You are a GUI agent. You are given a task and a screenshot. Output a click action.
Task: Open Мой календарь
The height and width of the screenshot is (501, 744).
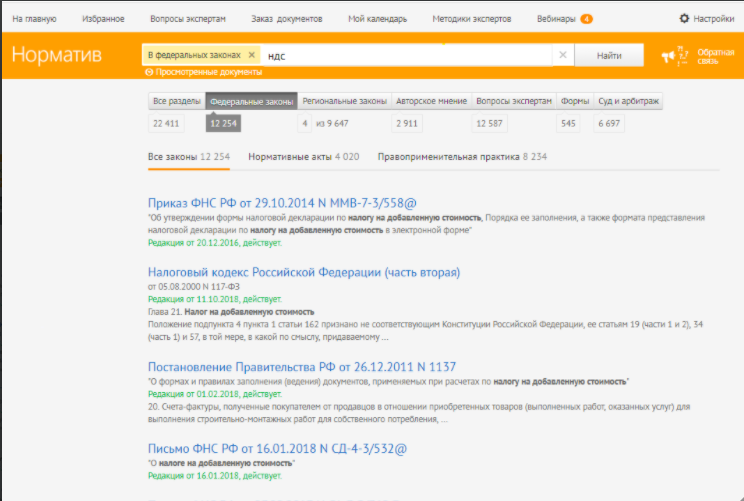pos(377,19)
